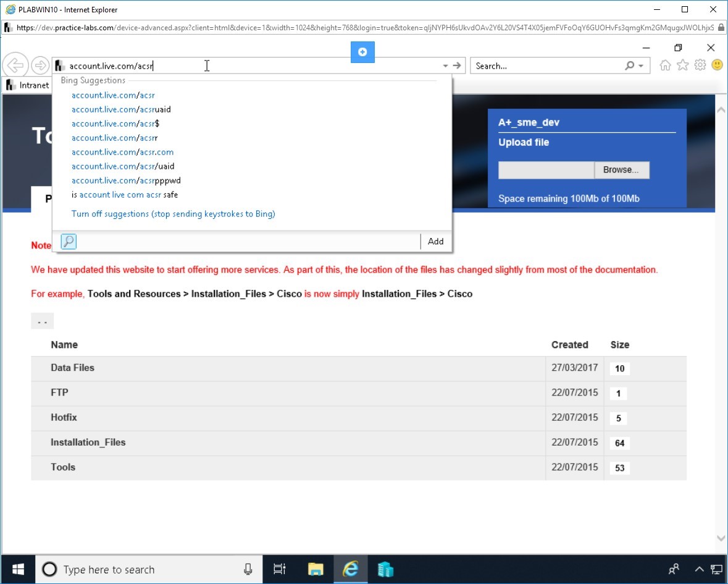This screenshot has height=584, width=728.
Task: Open Favorites star icon
Action: (x=682, y=65)
